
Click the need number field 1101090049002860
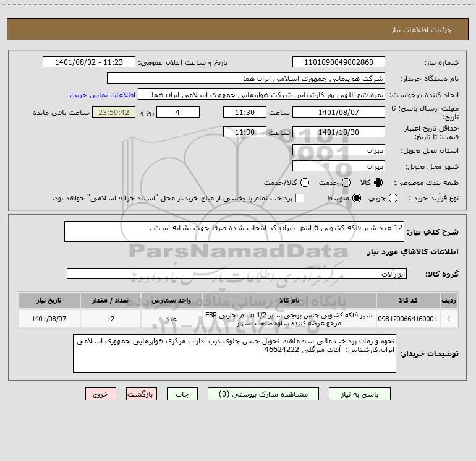coord(339,62)
